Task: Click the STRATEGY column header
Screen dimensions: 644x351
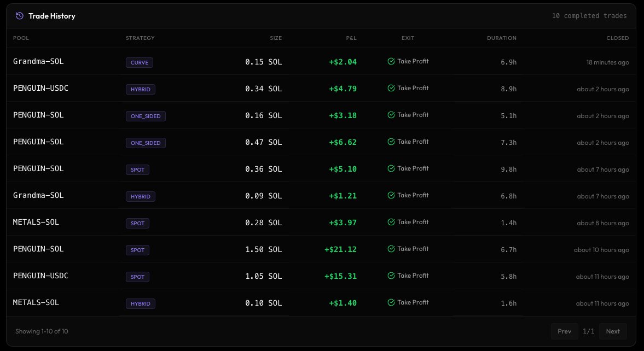Action: [140, 38]
